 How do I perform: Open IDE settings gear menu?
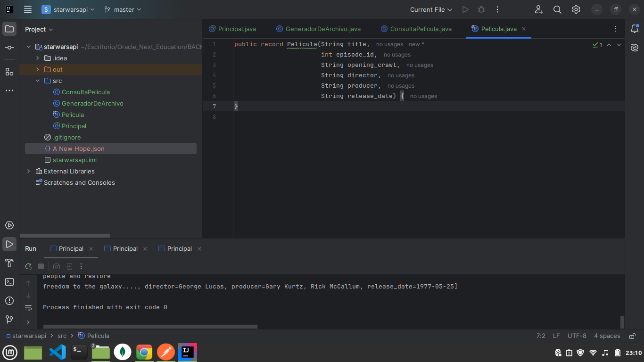pos(576,9)
